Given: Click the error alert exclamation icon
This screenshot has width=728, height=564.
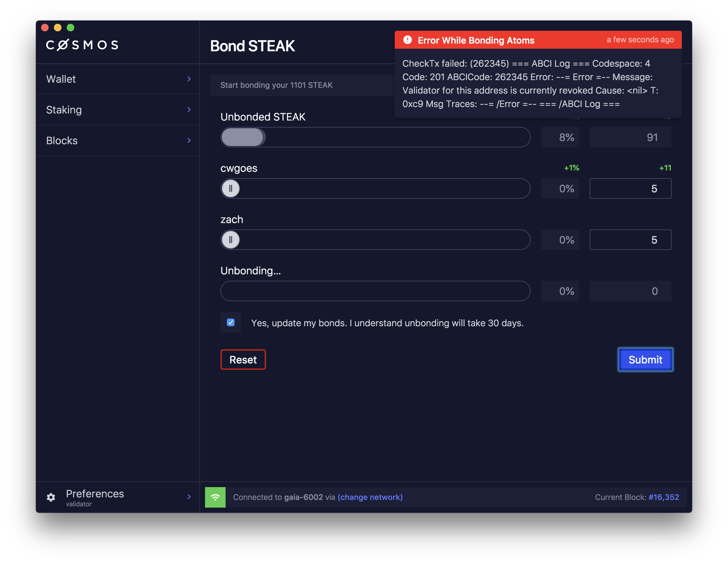Looking at the screenshot, I should point(407,40).
